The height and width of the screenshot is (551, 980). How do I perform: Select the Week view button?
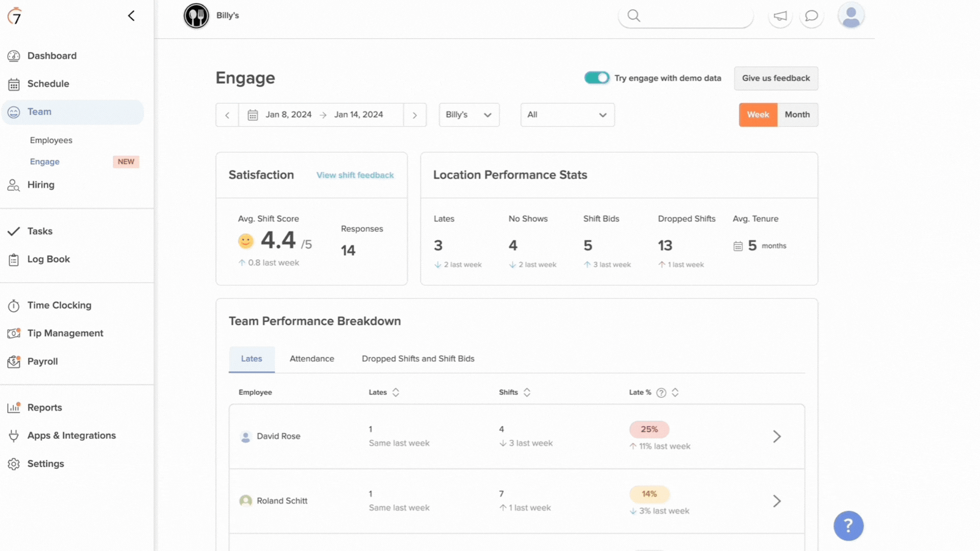(x=758, y=115)
